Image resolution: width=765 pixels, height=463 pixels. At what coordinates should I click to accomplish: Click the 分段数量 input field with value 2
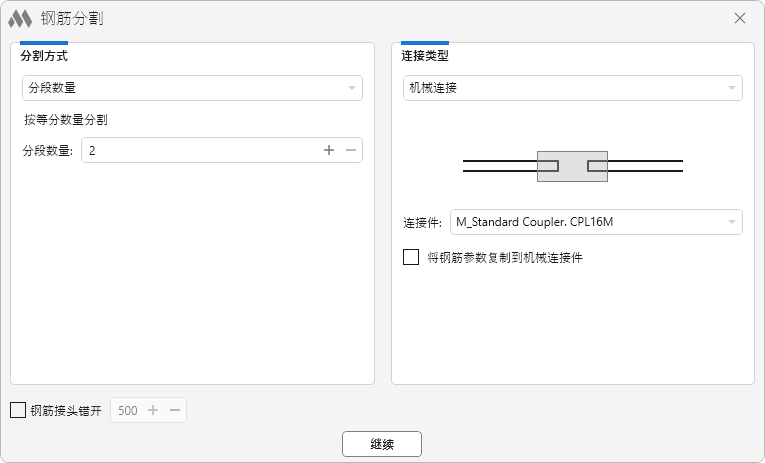[200, 150]
